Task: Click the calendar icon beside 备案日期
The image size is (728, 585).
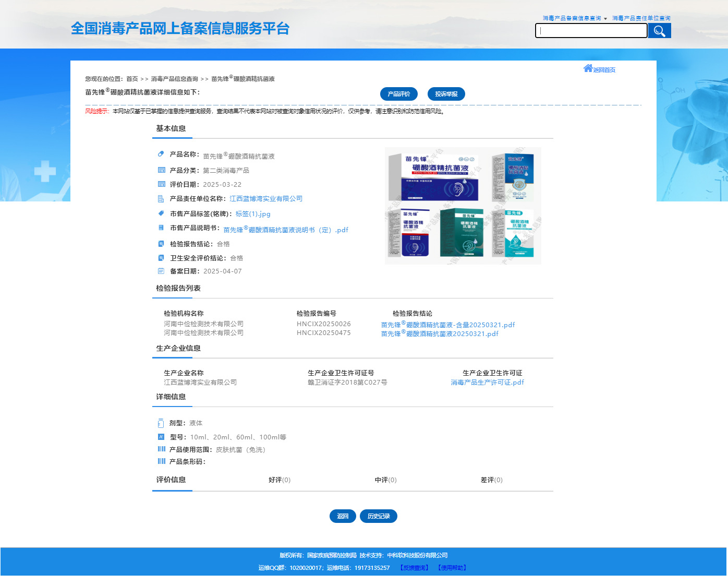Action: tap(161, 271)
